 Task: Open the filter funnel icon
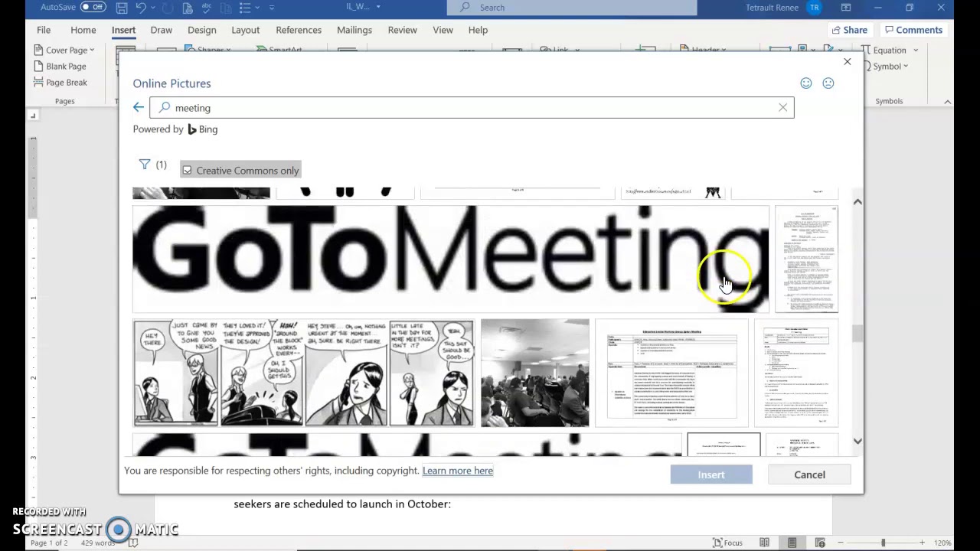[145, 165]
